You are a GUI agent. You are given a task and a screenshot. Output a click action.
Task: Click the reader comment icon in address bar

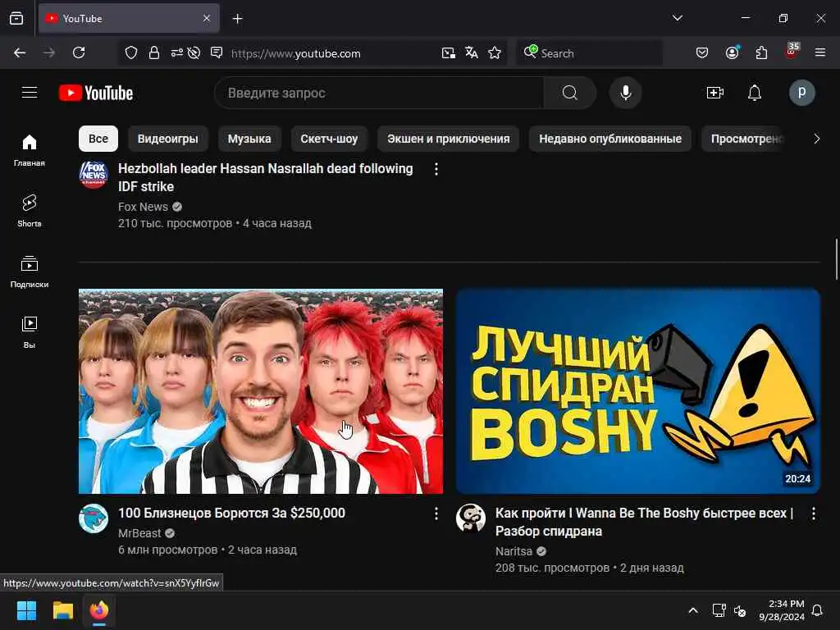217,52
